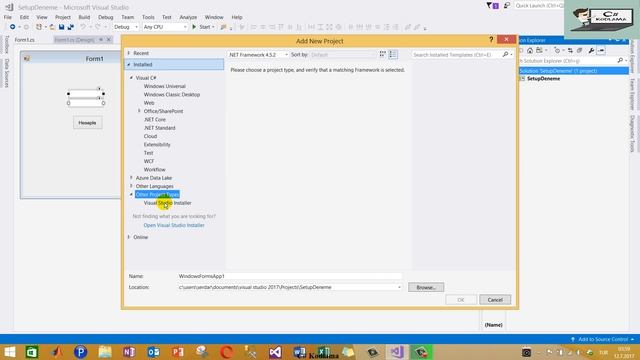Click Solution Explorer Sync/refresh arrows icon
This screenshot has width=640, height=360.
(570, 51)
